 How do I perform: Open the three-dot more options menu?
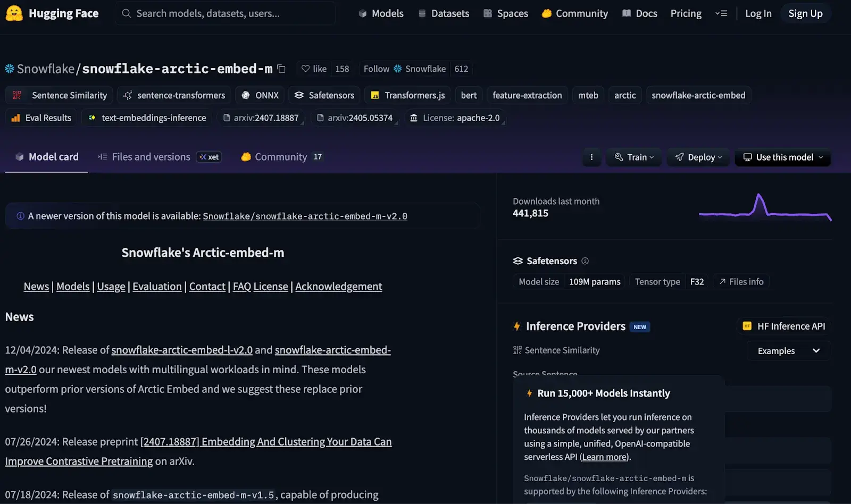[591, 157]
